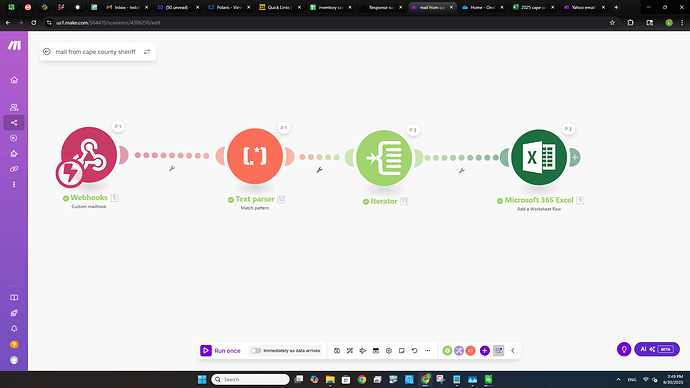The width and height of the screenshot is (690, 388).
Task: Click the auto-align magic wand icon
Action: [x=350, y=351]
